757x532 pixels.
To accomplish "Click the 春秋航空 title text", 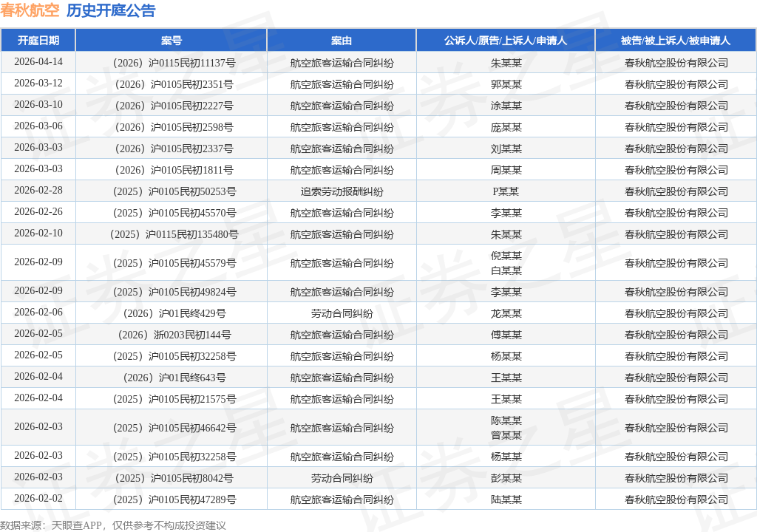I will [x=30, y=10].
